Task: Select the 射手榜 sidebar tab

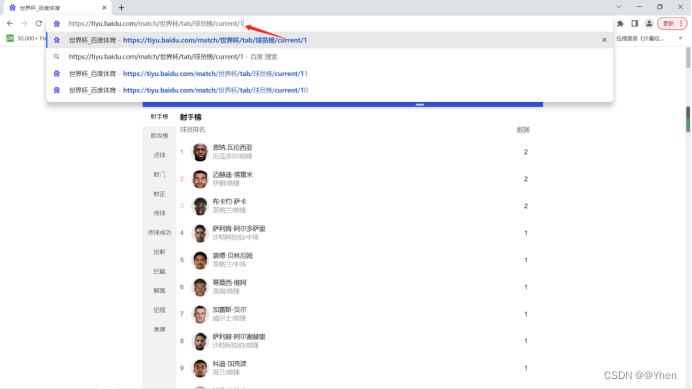Action: [159, 117]
